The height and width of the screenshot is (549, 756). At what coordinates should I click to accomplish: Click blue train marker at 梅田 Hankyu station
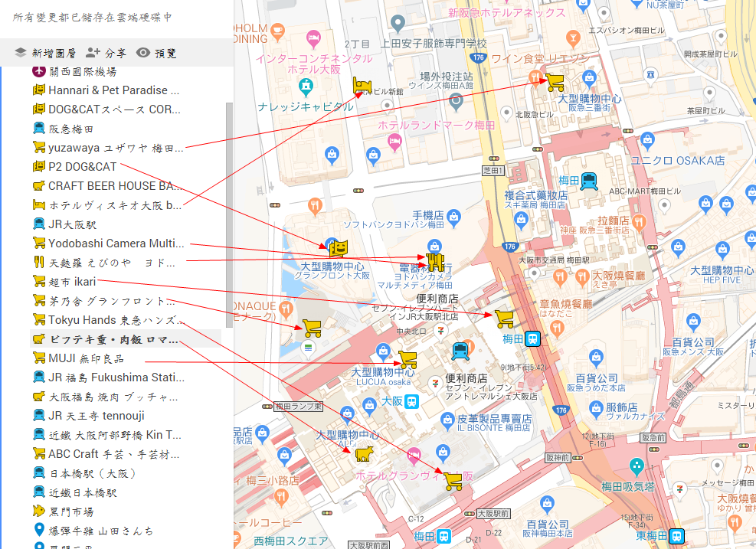pos(589,181)
